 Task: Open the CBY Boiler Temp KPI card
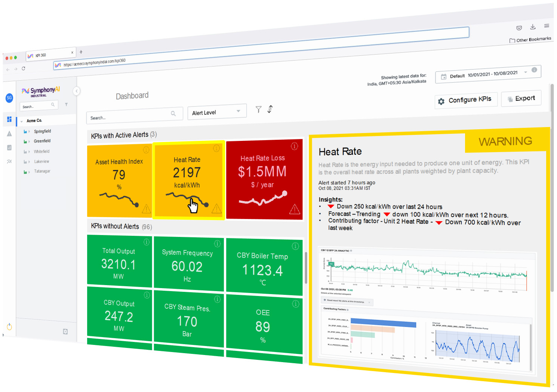point(264,267)
